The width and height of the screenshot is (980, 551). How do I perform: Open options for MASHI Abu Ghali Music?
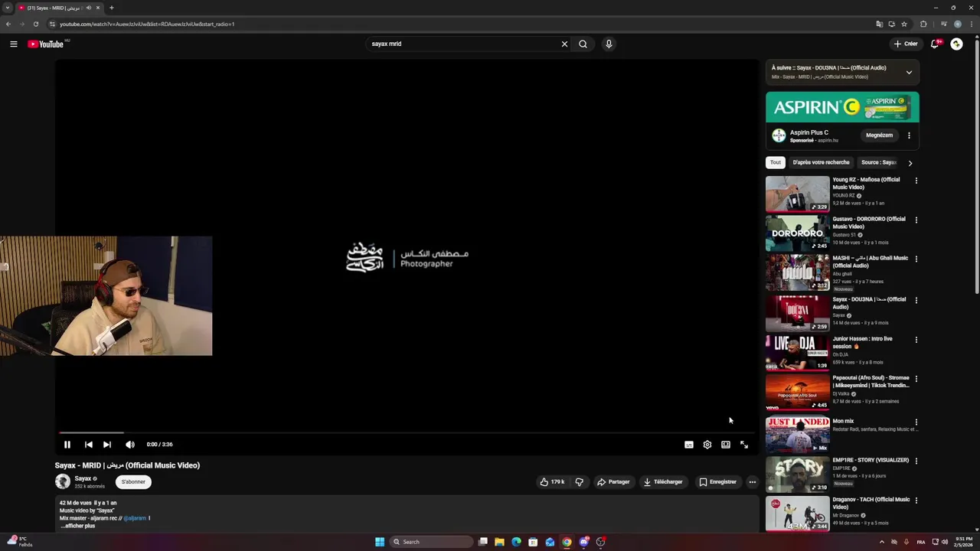click(916, 259)
